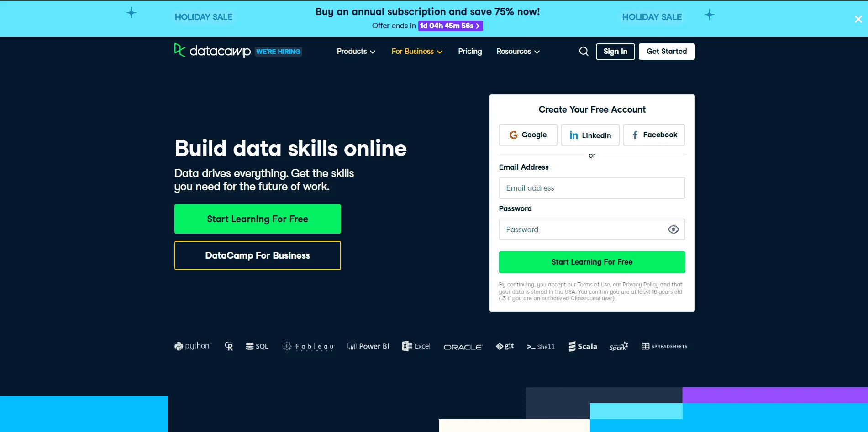This screenshot has height=432, width=868.
Task: Click the hero Start Learning For Free button
Action: [x=258, y=219]
